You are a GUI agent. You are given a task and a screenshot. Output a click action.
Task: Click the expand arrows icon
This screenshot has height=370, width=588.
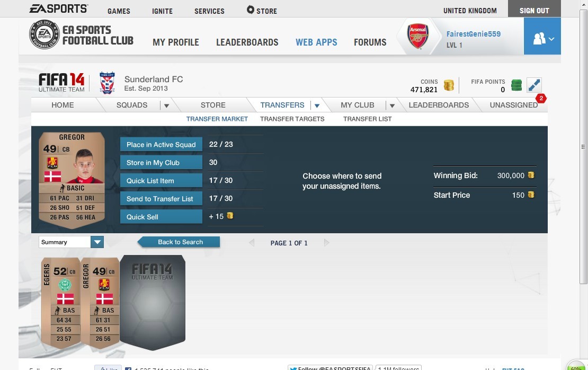pyautogui.click(x=534, y=85)
